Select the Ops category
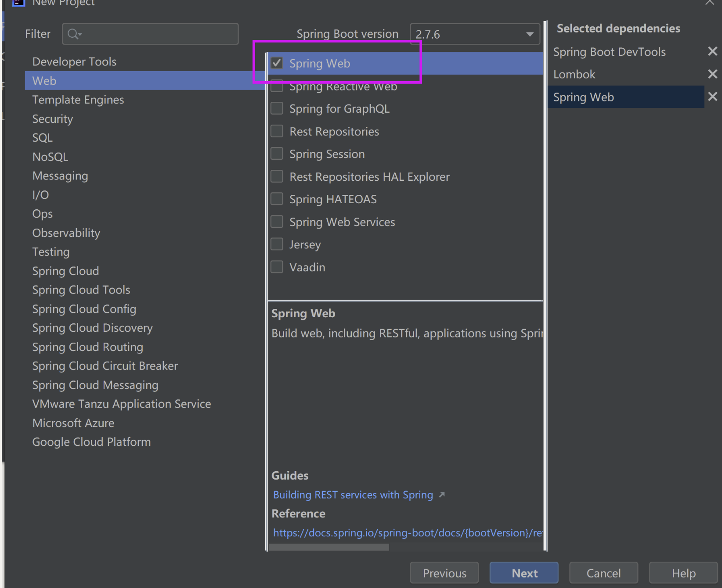Screen dimensions: 722x588 [43, 214]
